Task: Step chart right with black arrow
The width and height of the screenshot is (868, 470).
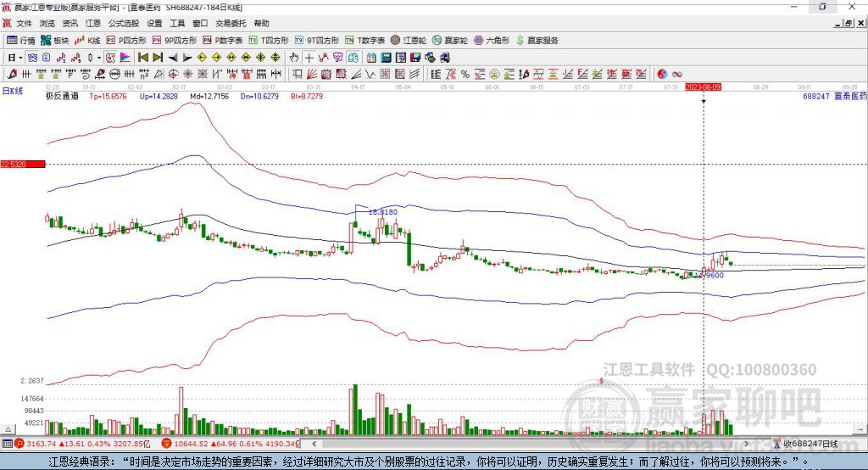Action: [187, 58]
